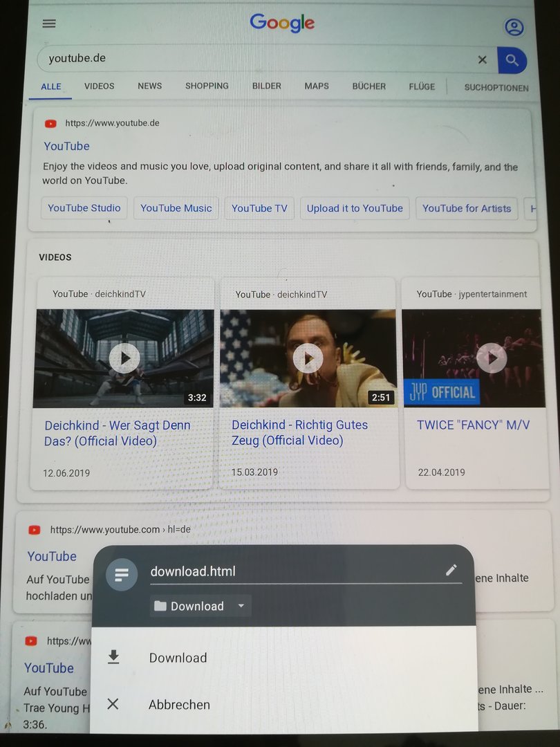The height and width of the screenshot is (747, 560).
Task: Click the https://www.youtube.com › hl=de URL
Action: click(120, 529)
